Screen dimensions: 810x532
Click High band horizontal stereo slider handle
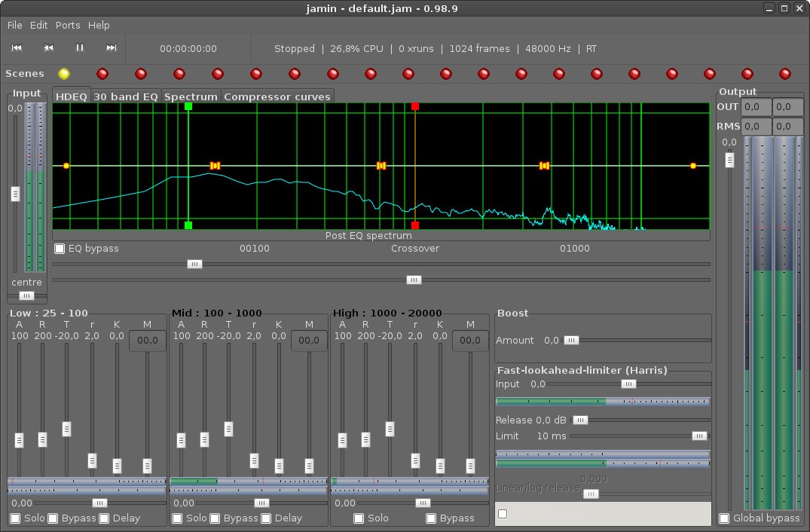coord(423,503)
